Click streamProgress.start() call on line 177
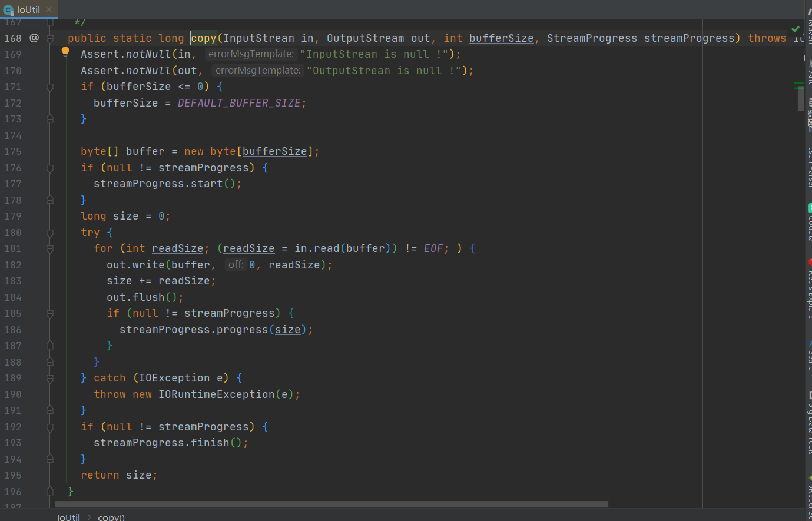Viewport: 812px width, 521px height. click(x=164, y=184)
